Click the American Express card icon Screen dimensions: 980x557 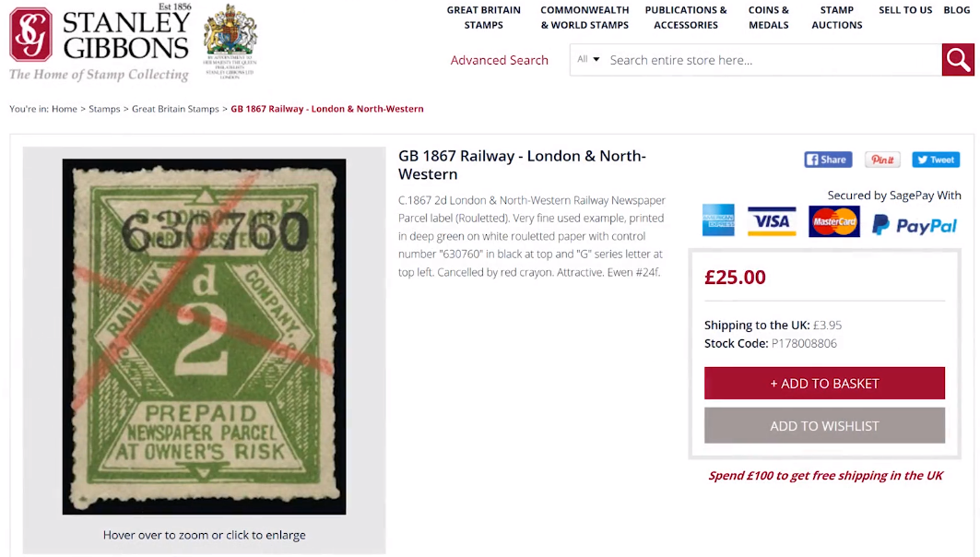click(718, 220)
